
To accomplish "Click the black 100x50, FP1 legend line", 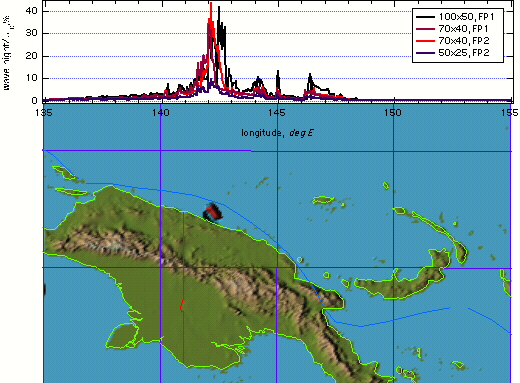I will tap(425, 17).
